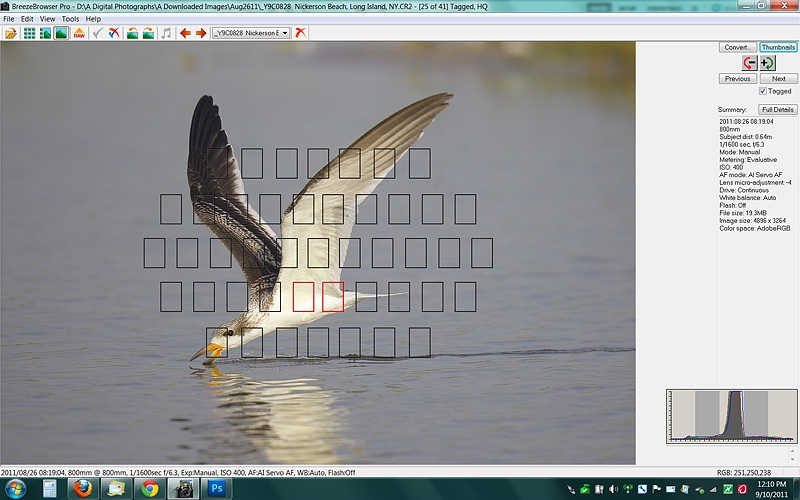Viewport: 800px width, 500px height.
Task: Open the _Y9C0828 Nickerson image dropdown
Action: 252,33
